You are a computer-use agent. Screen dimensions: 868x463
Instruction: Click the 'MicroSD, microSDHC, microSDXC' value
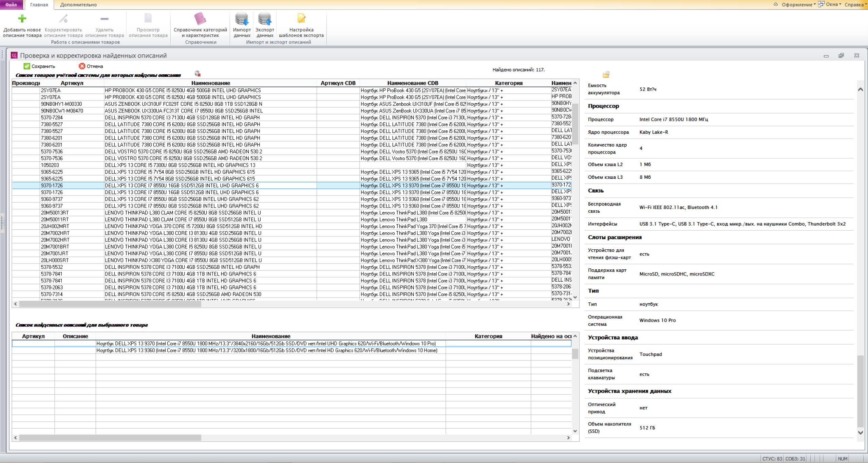point(677,274)
